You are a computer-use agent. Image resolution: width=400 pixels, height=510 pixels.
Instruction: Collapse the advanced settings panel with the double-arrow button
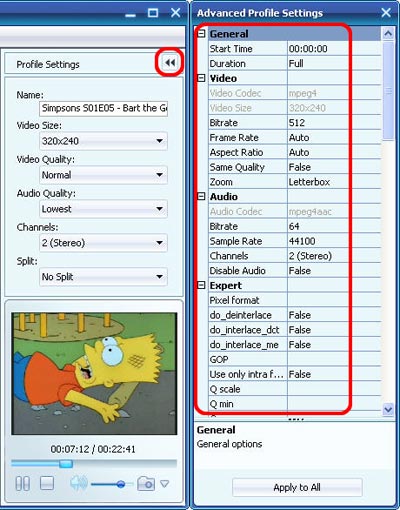point(170,62)
